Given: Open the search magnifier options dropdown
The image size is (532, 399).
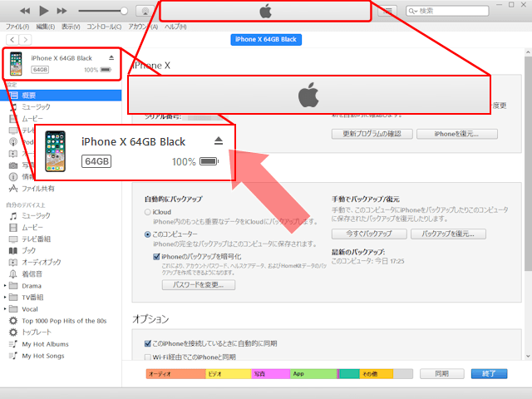Looking at the screenshot, I should (x=412, y=11).
